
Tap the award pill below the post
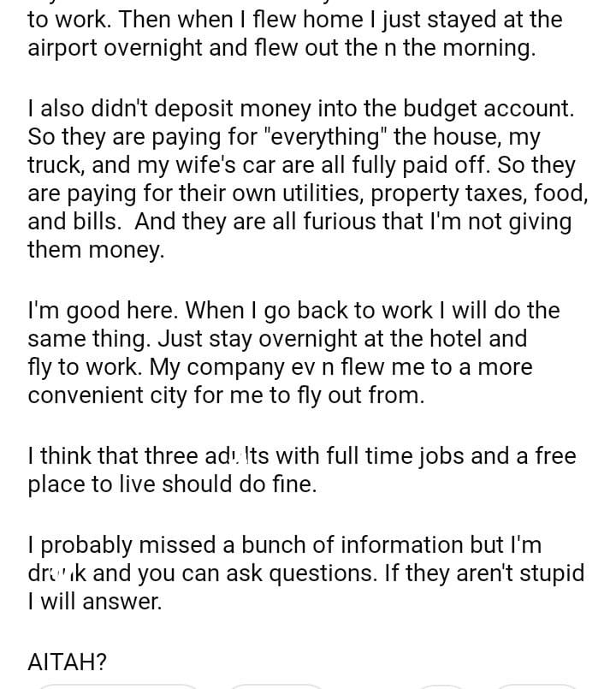coord(441,686)
